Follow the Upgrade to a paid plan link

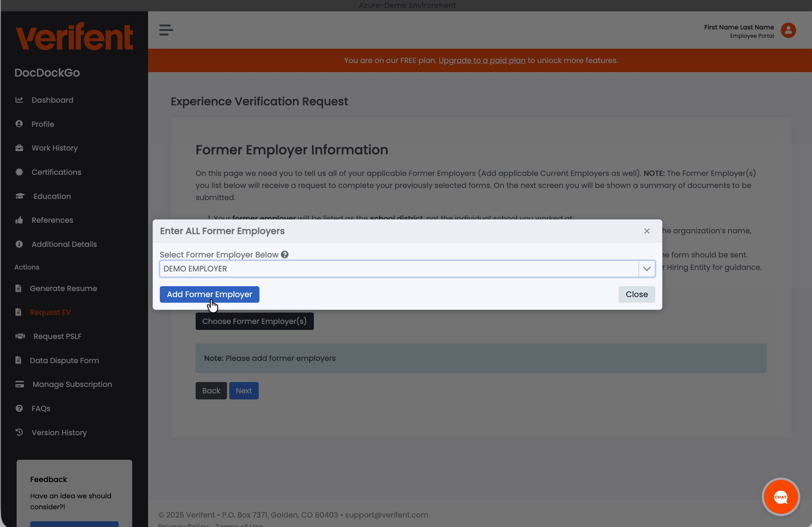(482, 60)
